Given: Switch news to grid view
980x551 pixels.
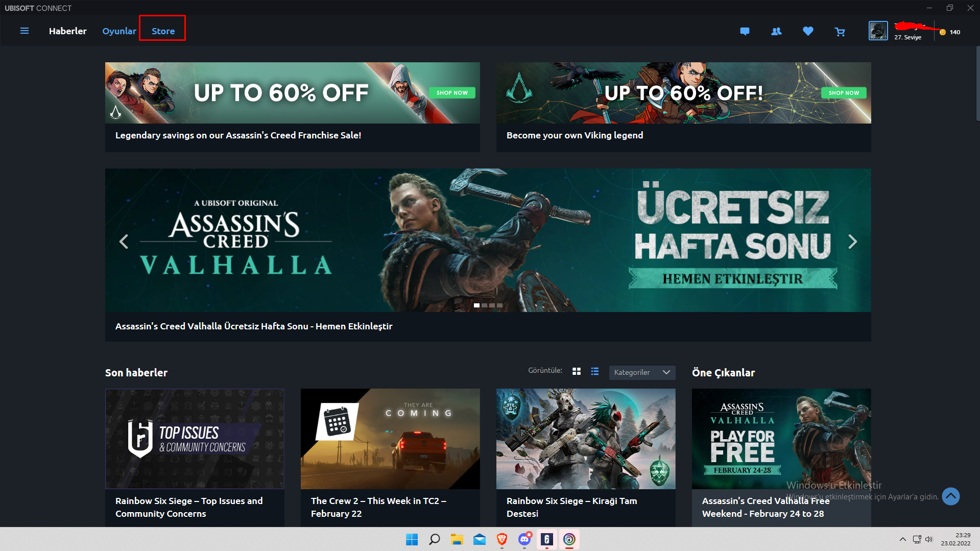Looking at the screenshot, I should [577, 372].
